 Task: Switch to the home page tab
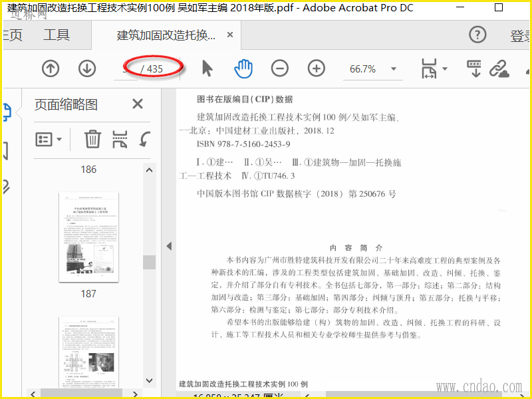pos(13,35)
